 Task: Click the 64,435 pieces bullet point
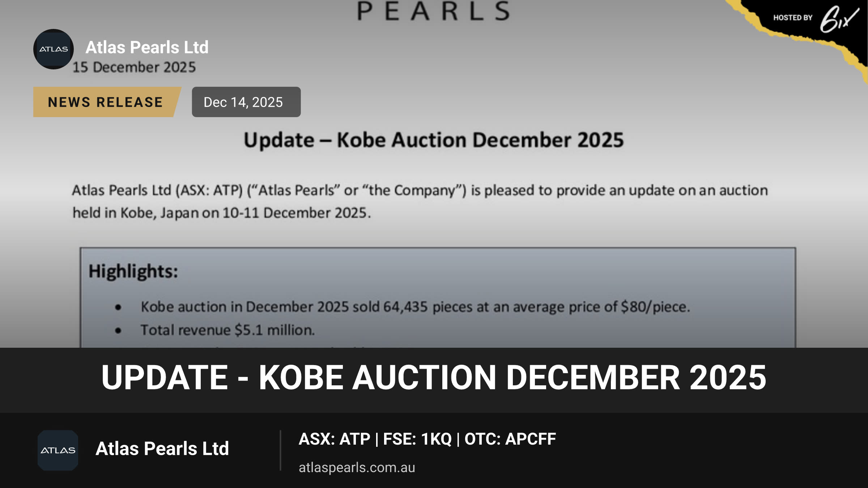pos(416,307)
